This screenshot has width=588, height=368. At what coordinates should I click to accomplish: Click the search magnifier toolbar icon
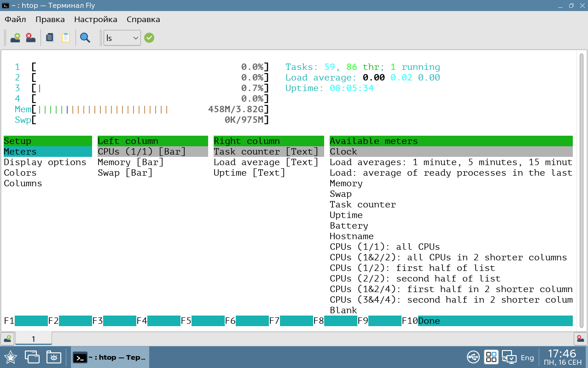point(85,38)
